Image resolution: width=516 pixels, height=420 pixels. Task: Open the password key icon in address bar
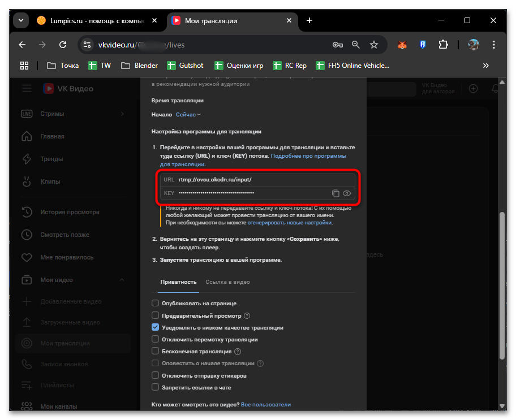coord(337,45)
